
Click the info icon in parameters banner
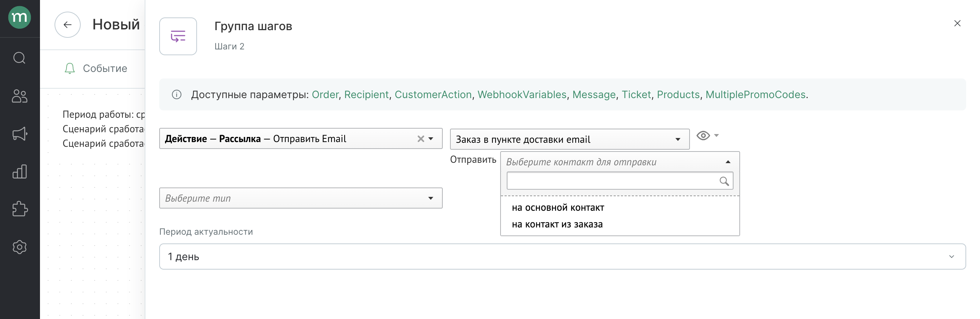point(177,95)
